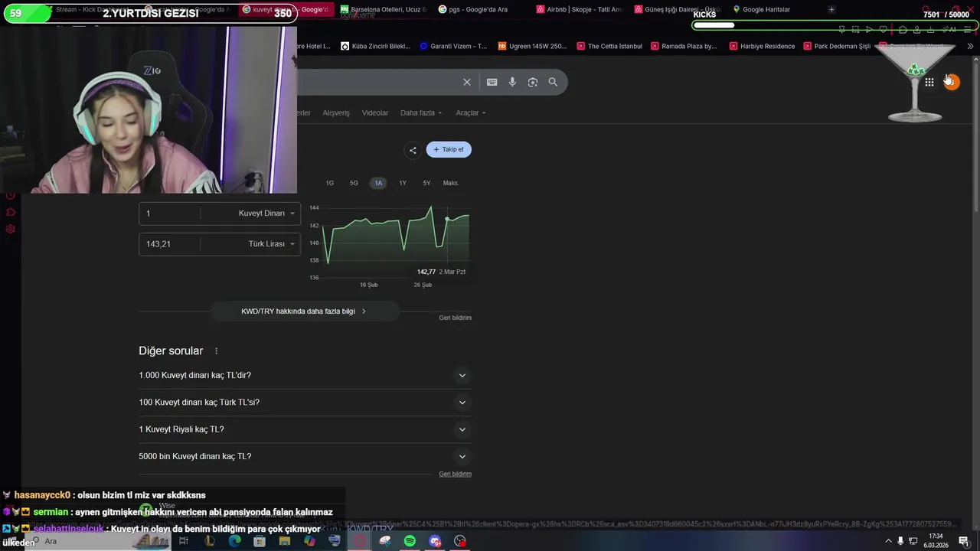The height and width of the screenshot is (551, 980).
Task: Open The Cettia İstanbul bookmark
Action: click(609, 46)
